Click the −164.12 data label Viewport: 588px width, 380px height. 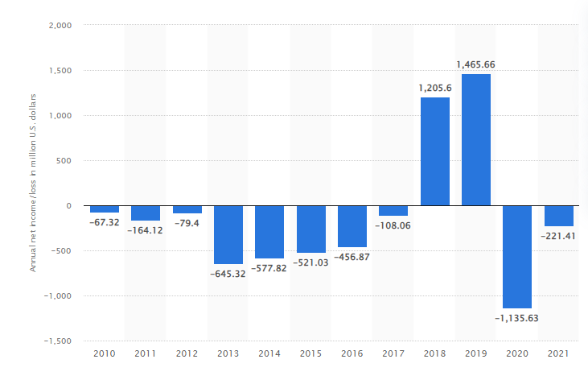[x=146, y=231]
